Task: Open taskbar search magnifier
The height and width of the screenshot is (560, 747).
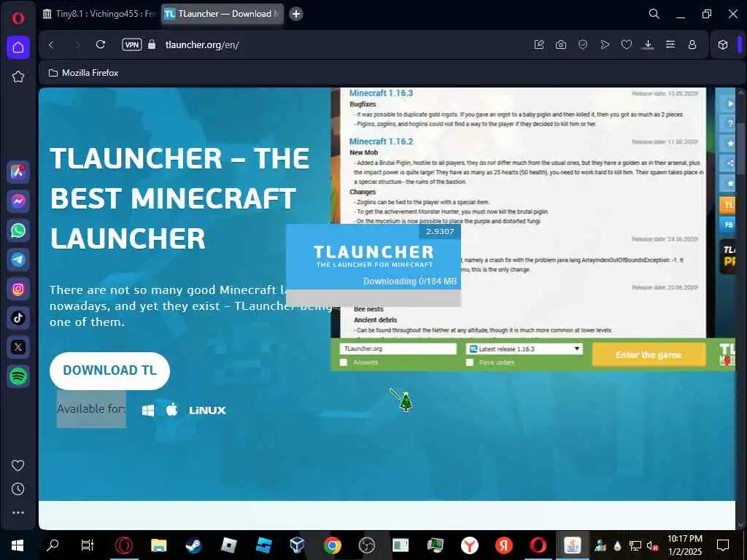Action: (53, 545)
